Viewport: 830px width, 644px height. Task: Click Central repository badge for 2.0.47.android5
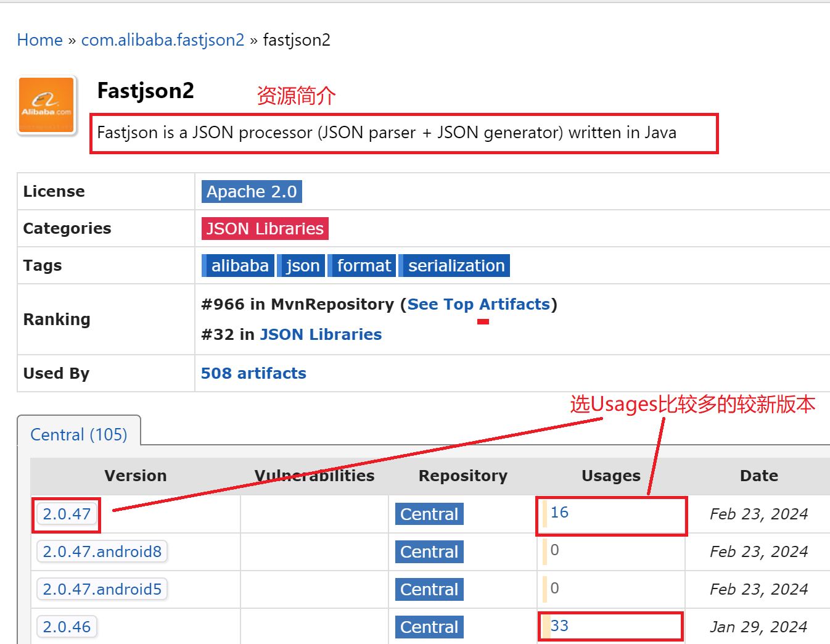[429, 589]
